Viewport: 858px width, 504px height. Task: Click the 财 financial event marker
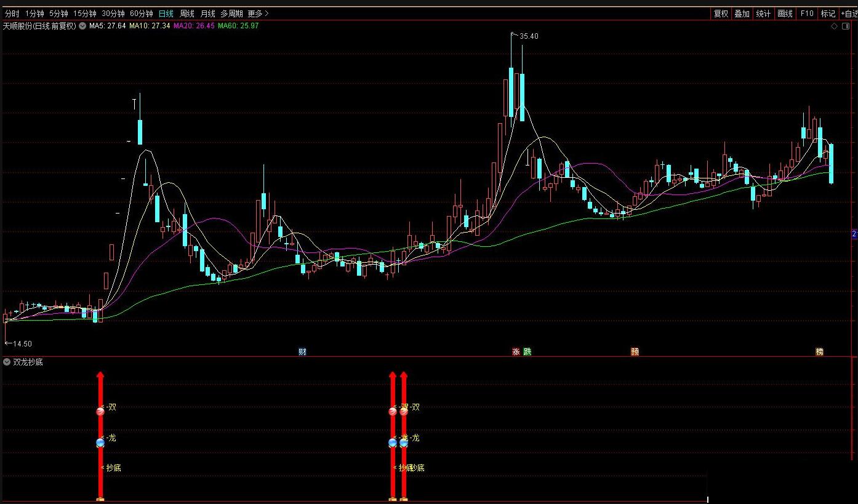302,352
